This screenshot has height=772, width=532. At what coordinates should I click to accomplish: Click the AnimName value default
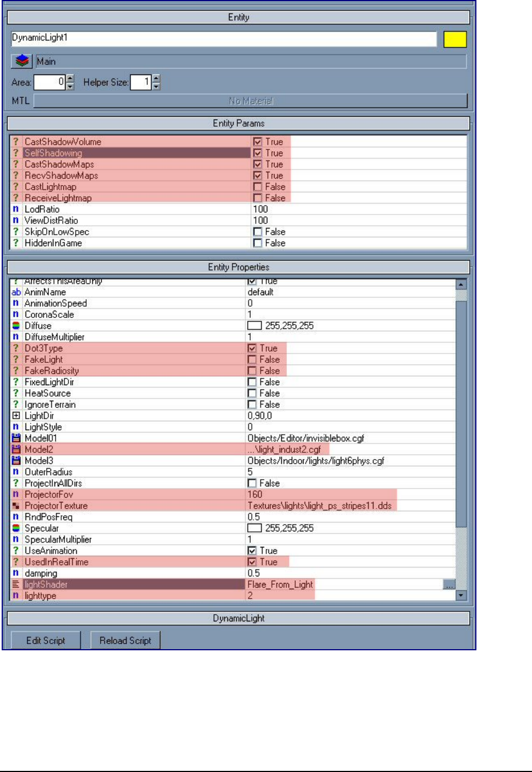[260, 292]
